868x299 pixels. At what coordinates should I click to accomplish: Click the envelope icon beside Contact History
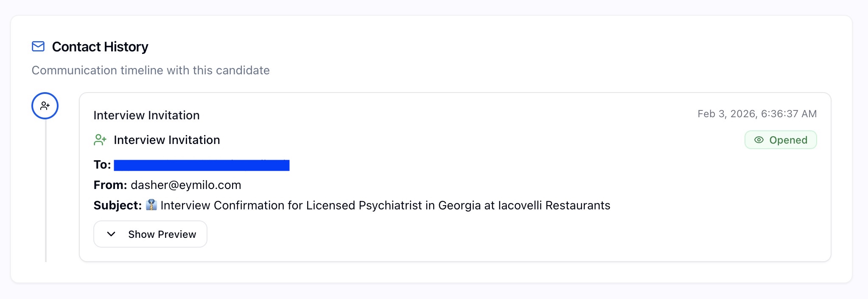pyautogui.click(x=38, y=46)
